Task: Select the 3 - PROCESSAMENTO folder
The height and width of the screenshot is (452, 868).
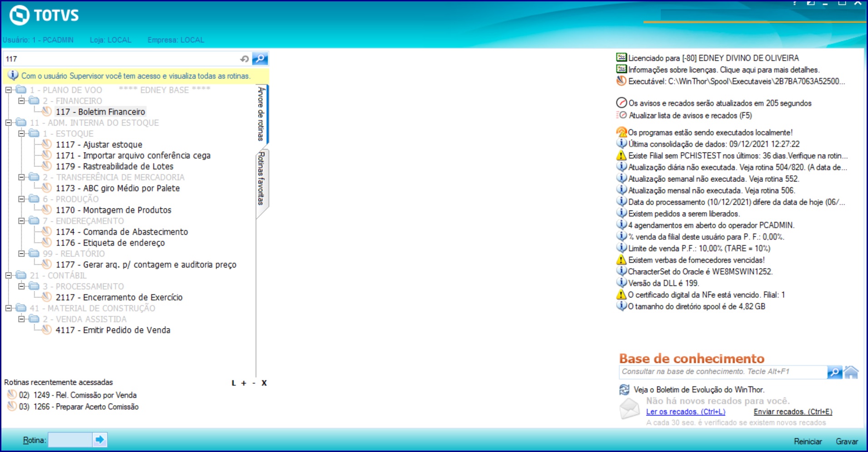Action: (x=83, y=286)
